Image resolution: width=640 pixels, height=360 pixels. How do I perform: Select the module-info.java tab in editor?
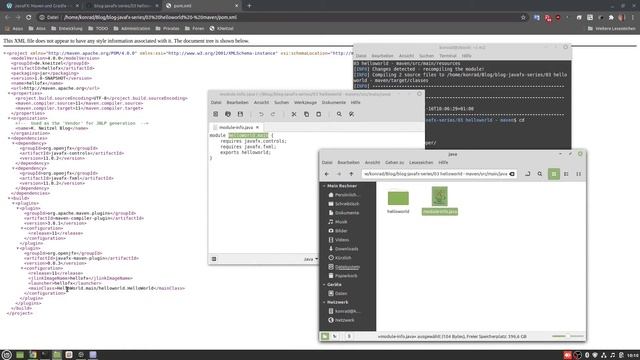tap(236, 127)
